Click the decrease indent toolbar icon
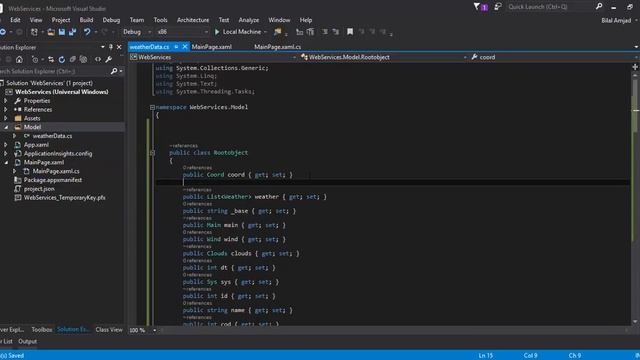 point(299,32)
